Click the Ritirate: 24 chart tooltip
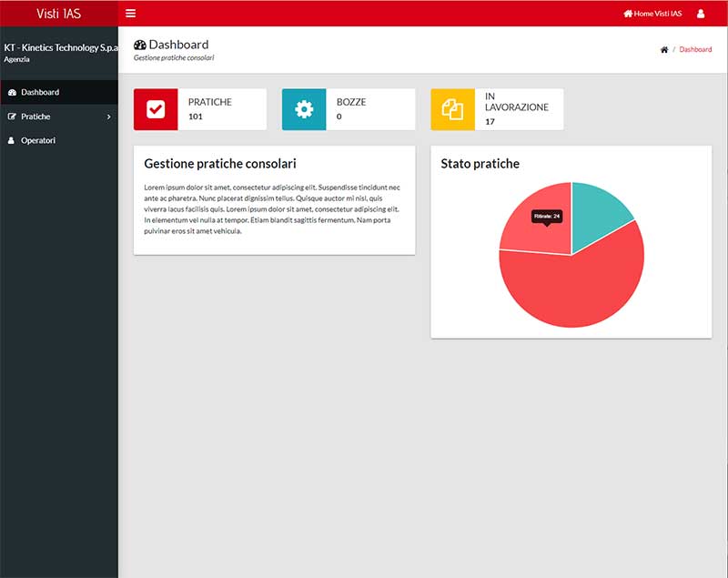Screen dimensions: 728x578 coord(547,217)
